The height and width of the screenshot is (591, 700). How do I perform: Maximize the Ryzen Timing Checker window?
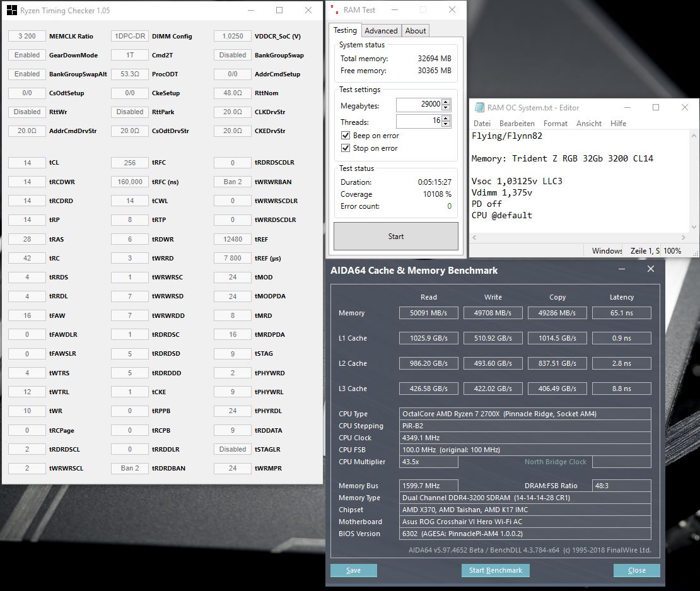point(279,10)
